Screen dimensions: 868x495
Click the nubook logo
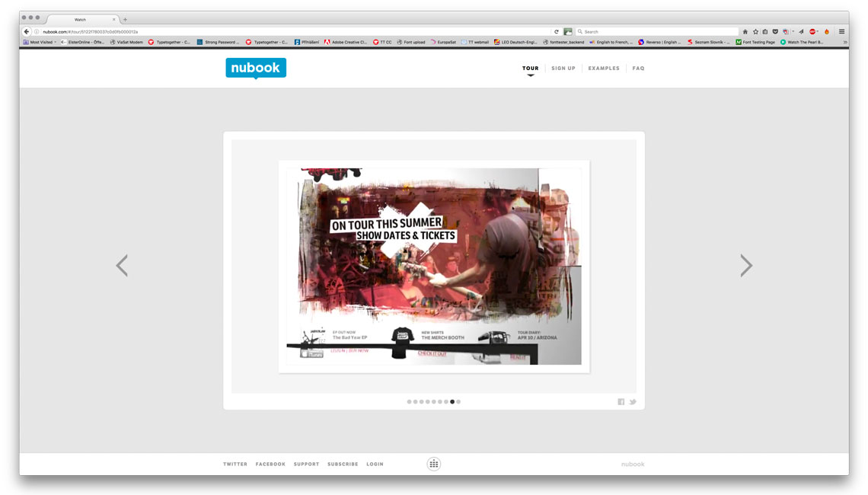(256, 68)
